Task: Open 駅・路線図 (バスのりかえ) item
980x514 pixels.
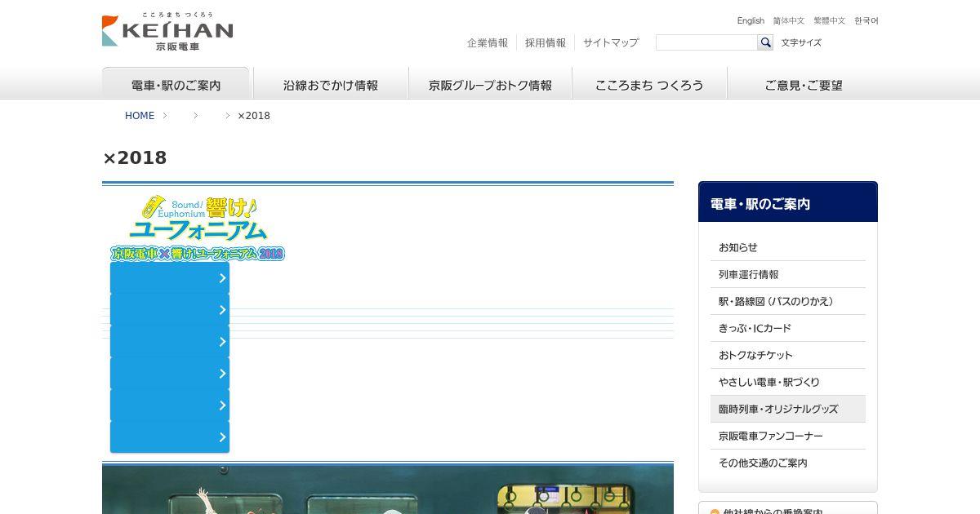Action: [788, 301]
